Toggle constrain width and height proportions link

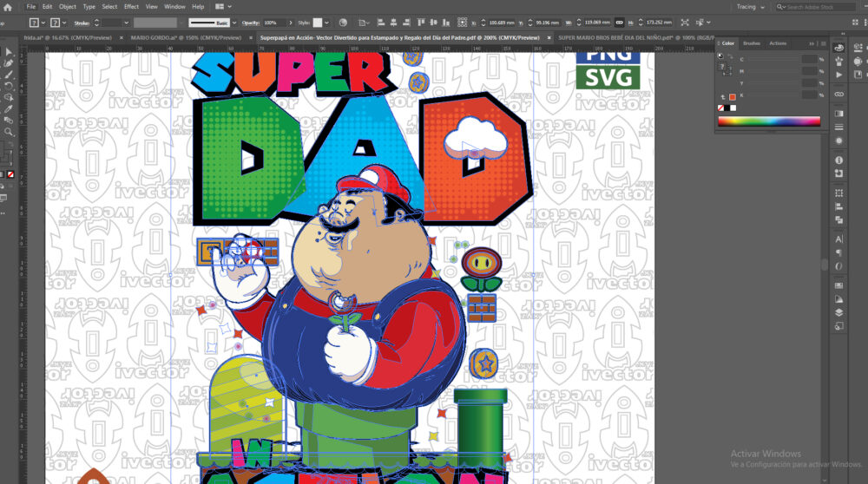619,23
